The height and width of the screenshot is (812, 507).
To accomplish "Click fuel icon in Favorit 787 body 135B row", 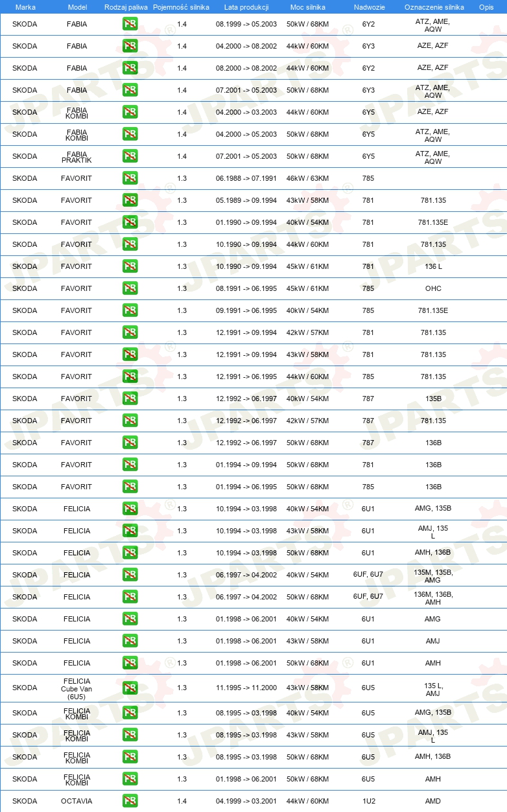I will click(130, 399).
